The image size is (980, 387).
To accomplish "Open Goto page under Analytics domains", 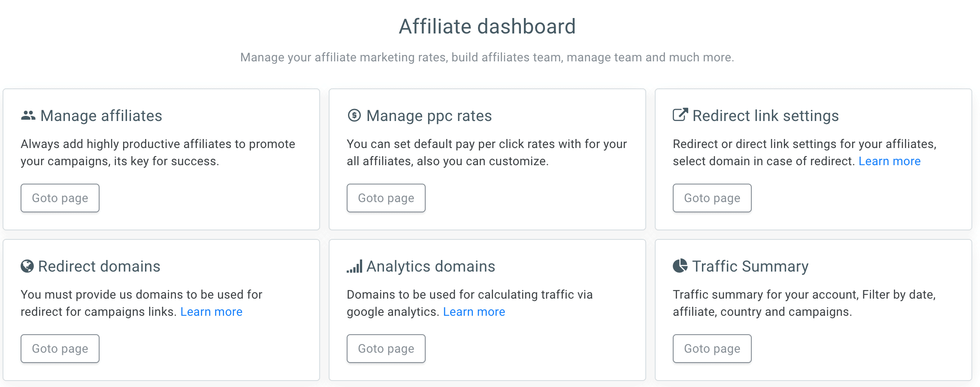I will [386, 348].
